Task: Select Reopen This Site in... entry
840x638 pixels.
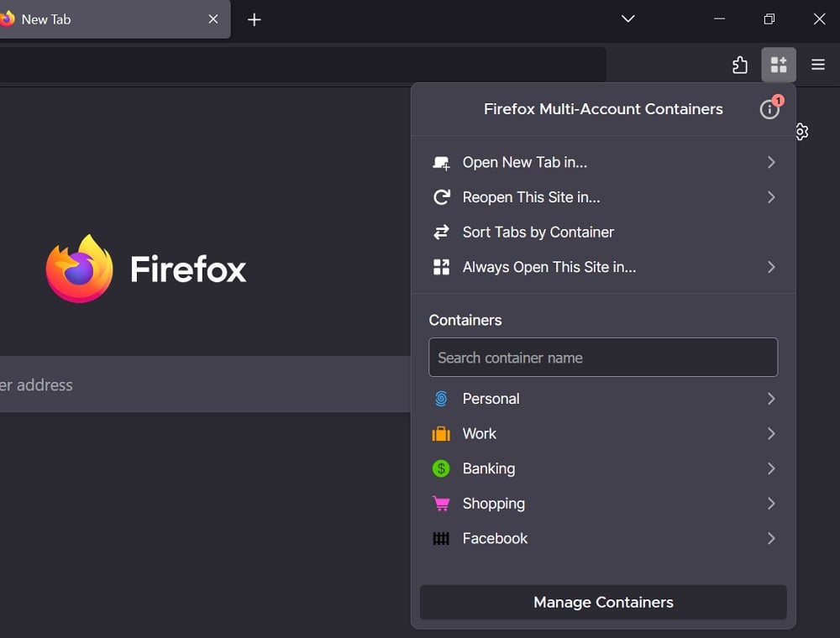Action: (x=603, y=197)
